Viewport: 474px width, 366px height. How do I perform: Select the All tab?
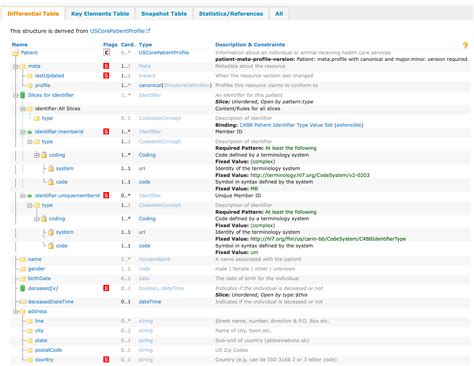(x=279, y=14)
